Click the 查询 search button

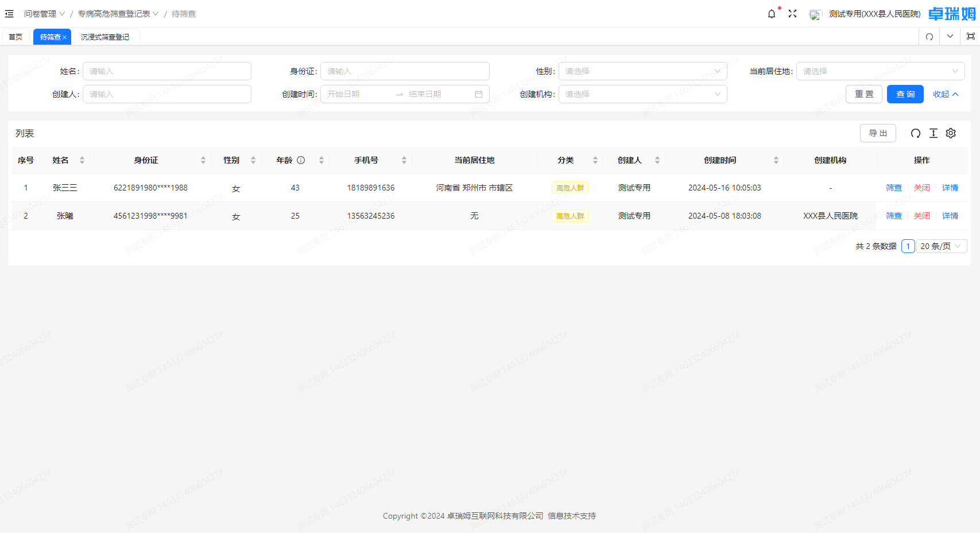click(905, 94)
